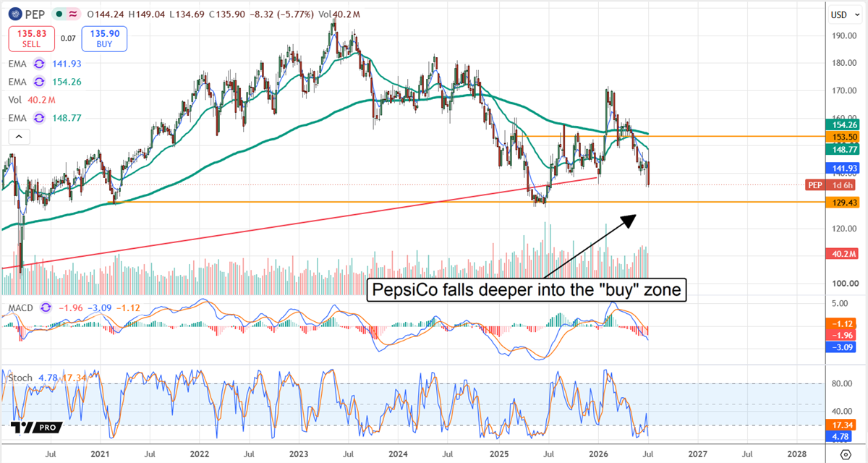Image resolution: width=868 pixels, height=463 pixels.
Task: Click the red PEP last-price tag on axis
Action: pos(814,185)
